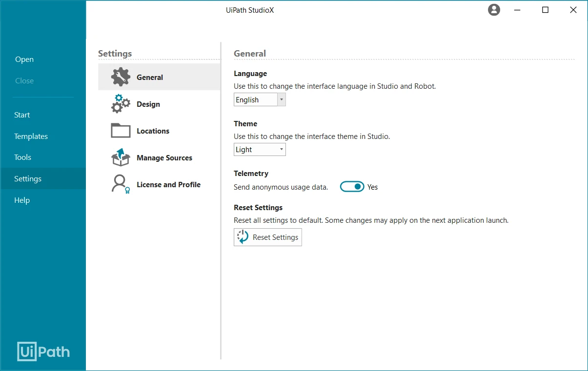
Task: Click the 'Reset Settings' section heading text
Action: pyautogui.click(x=258, y=208)
